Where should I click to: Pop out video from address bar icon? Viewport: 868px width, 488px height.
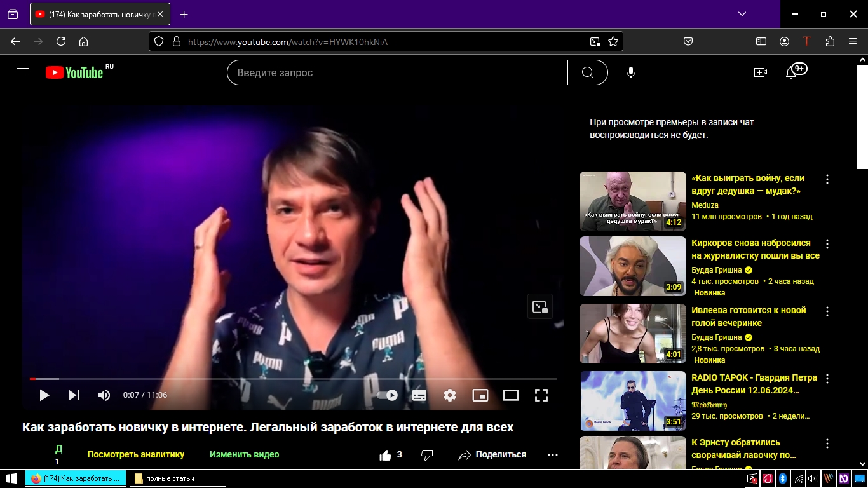click(x=595, y=41)
